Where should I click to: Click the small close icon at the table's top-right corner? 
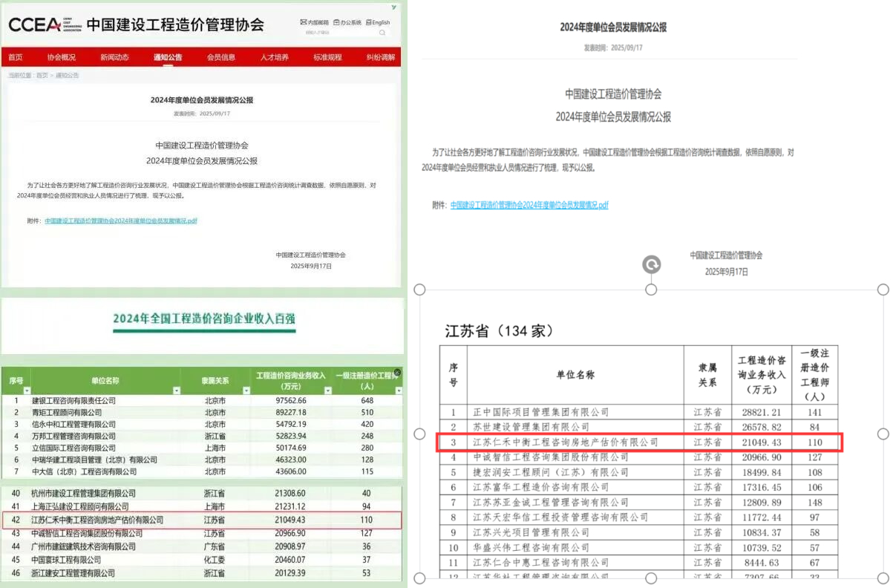tap(397, 373)
